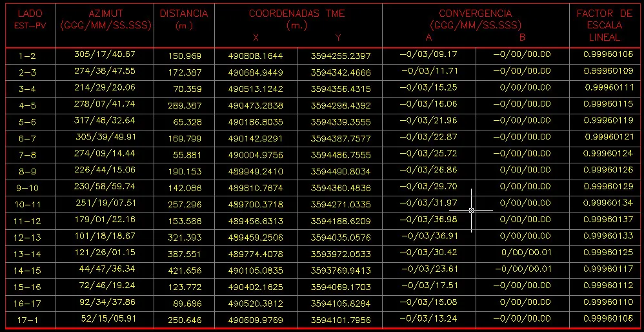Select distance value 55.881
Viewport: 644px width, 332px height.
coord(187,155)
